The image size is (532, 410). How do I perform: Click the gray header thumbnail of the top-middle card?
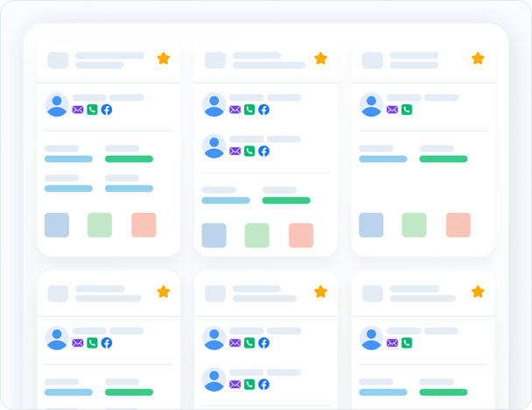215,60
